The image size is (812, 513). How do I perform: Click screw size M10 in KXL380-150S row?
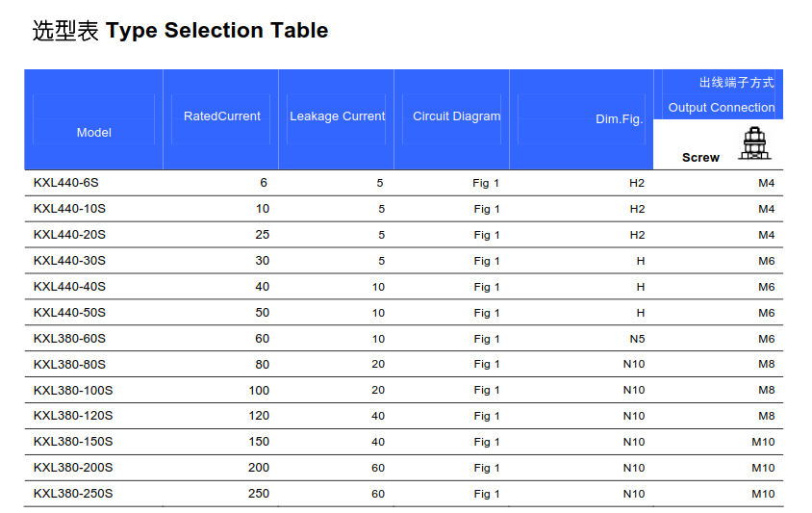tap(763, 442)
